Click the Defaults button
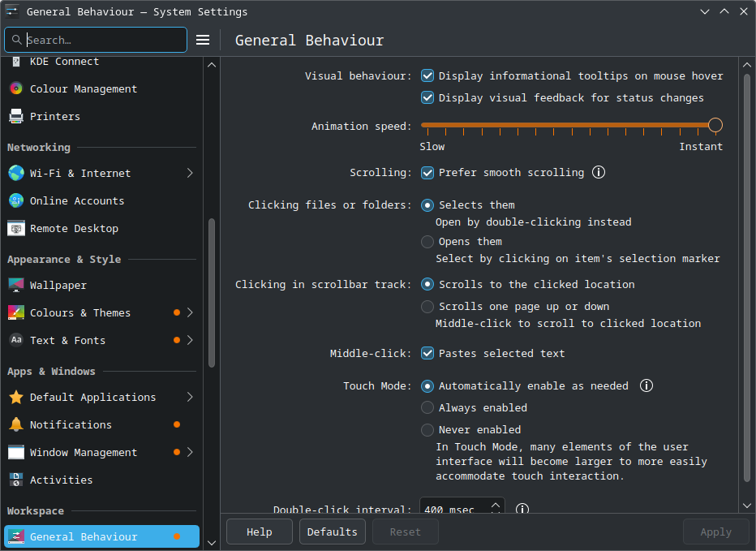Image resolution: width=756 pixels, height=551 pixels. point(332,532)
